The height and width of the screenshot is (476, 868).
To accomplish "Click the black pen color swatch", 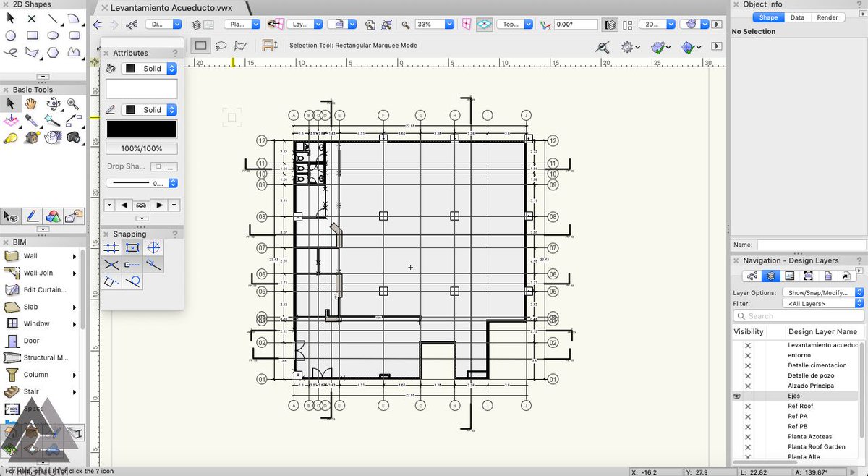I will pos(142,129).
